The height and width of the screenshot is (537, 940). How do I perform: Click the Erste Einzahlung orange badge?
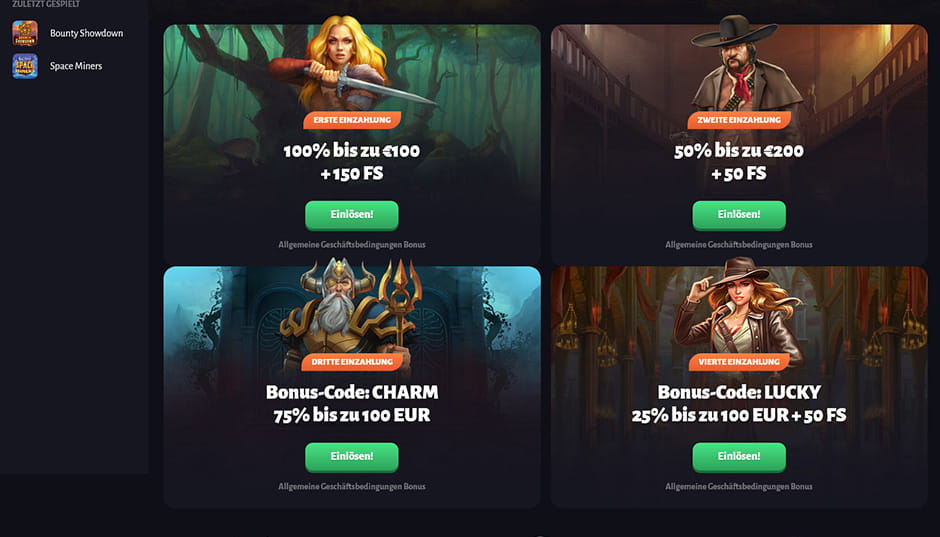point(352,120)
